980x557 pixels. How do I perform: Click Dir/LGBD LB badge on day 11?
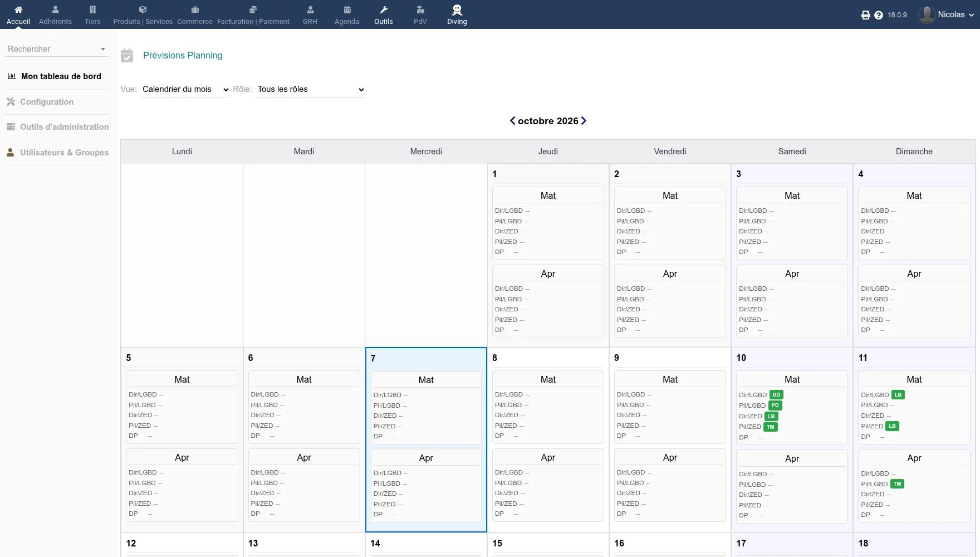[x=898, y=395]
